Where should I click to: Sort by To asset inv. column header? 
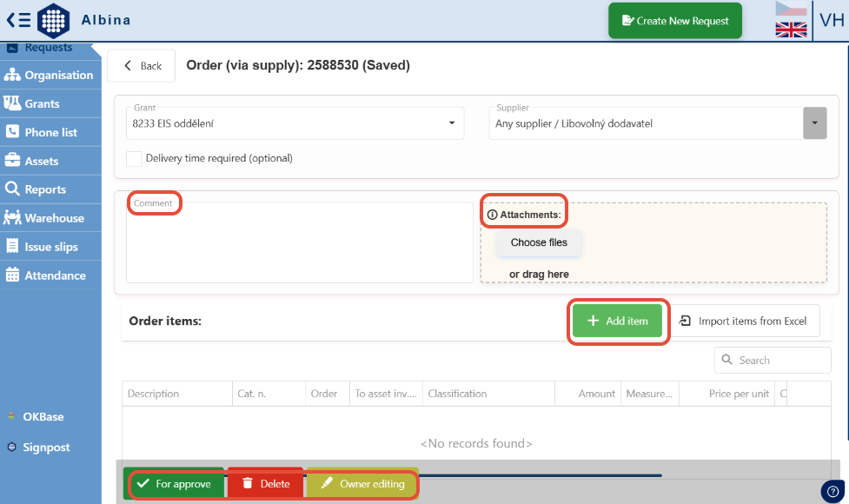coord(386,394)
